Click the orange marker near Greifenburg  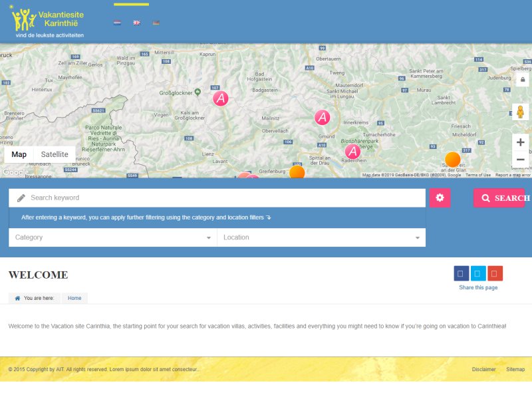(297, 172)
